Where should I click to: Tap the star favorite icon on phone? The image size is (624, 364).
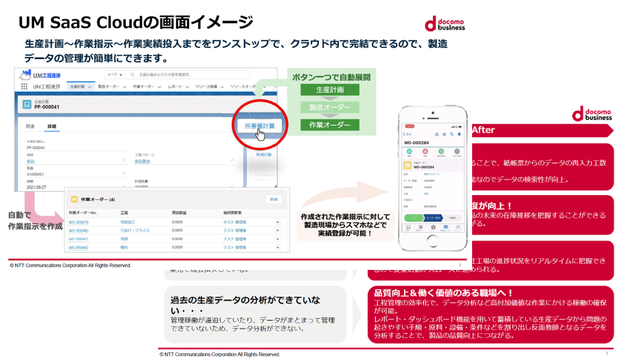tap(444, 135)
